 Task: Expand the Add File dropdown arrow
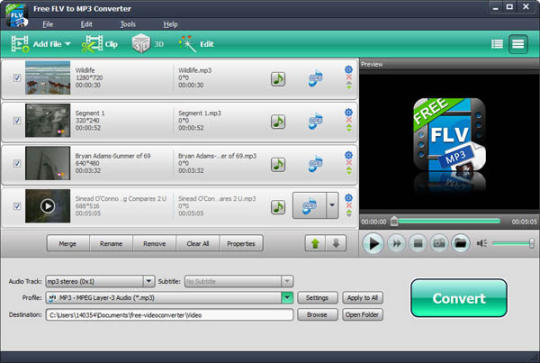(x=68, y=44)
